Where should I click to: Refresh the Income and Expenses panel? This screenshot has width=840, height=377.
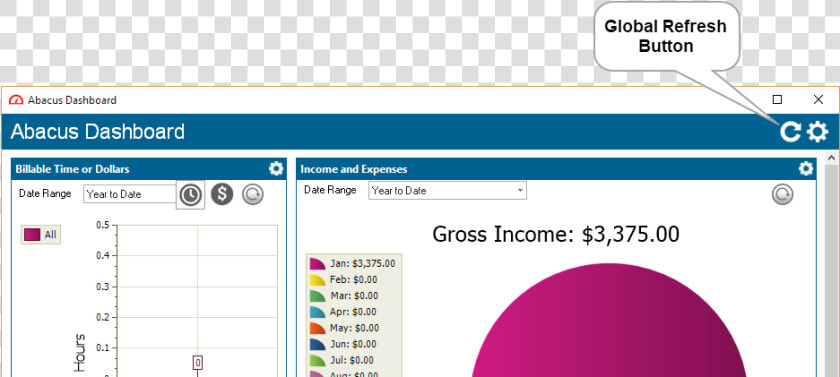tap(782, 194)
